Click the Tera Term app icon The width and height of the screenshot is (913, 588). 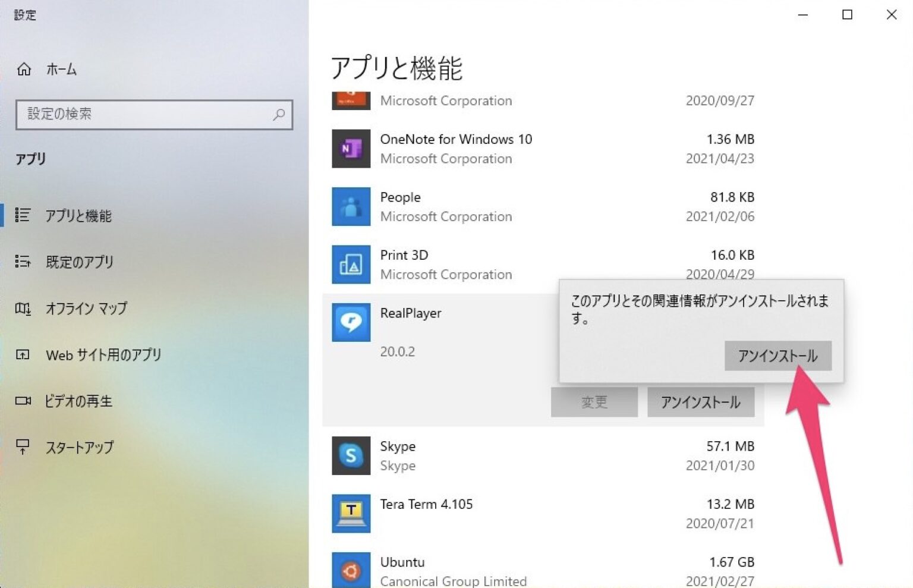(x=351, y=514)
